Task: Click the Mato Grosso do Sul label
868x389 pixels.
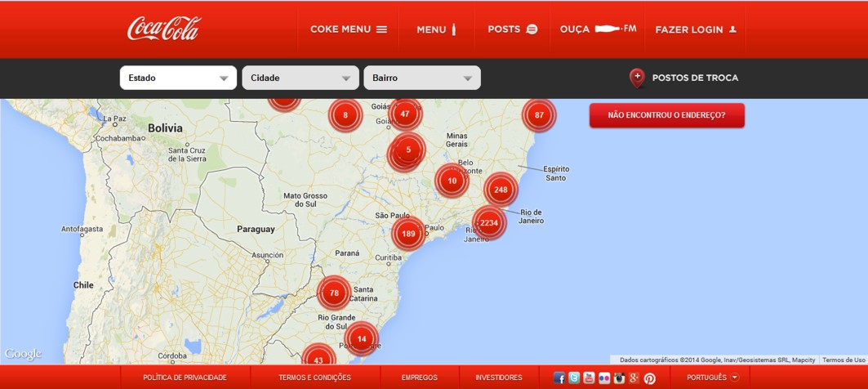Action: click(305, 200)
